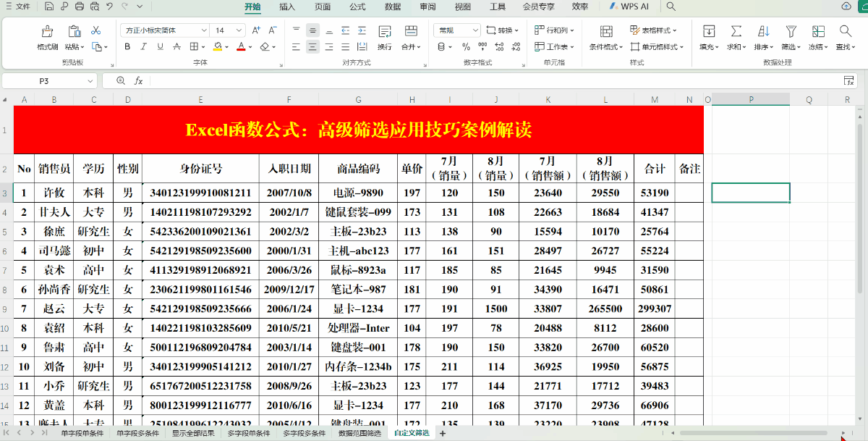Switch to the 数据 ribbon tab
The width and height of the screenshot is (868, 441).
pos(392,8)
